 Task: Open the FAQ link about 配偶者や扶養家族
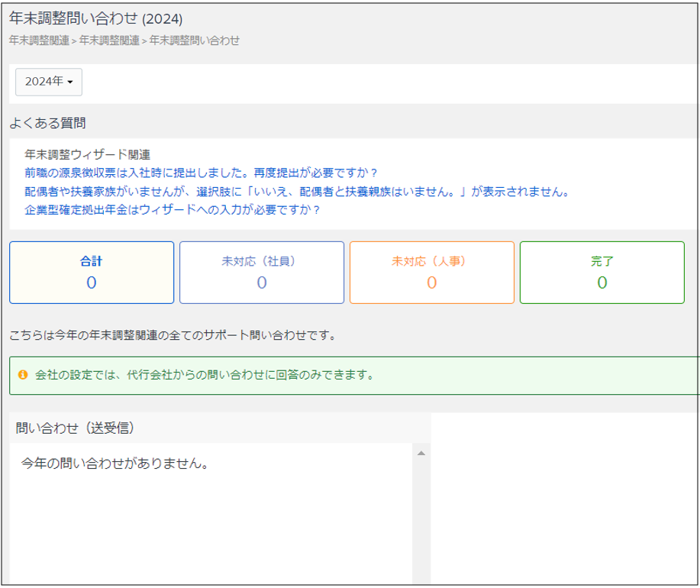coord(297,191)
